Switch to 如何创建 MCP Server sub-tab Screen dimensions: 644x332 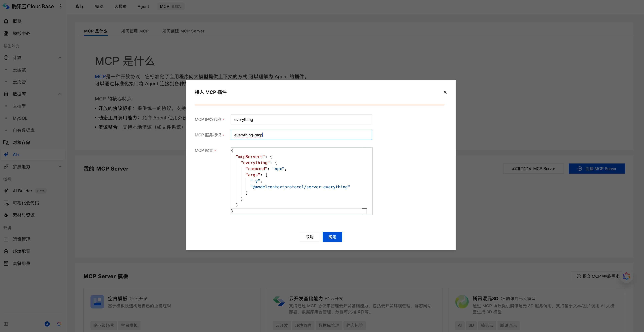click(183, 31)
